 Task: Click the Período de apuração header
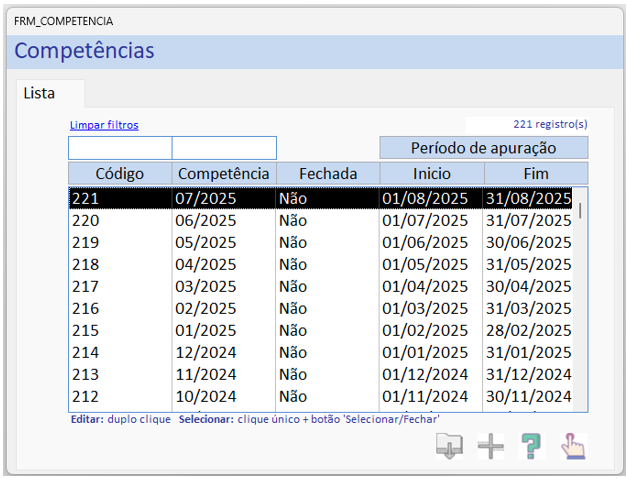pyautogui.click(x=484, y=148)
